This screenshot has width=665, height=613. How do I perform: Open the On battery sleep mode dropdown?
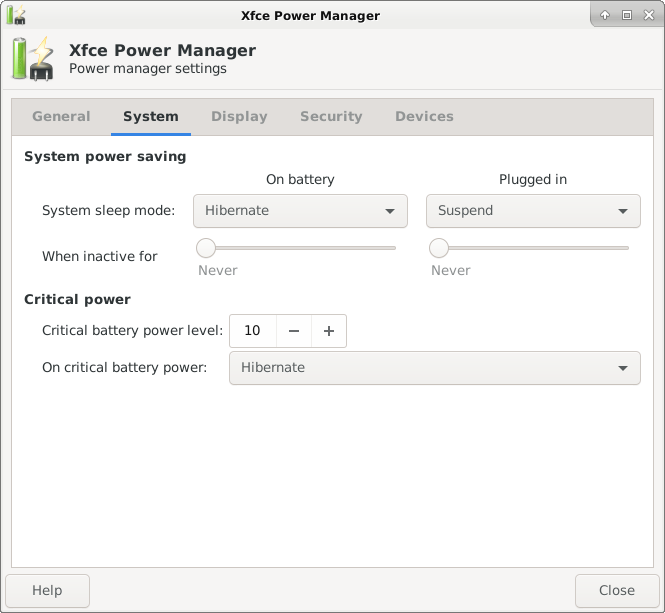pos(300,211)
